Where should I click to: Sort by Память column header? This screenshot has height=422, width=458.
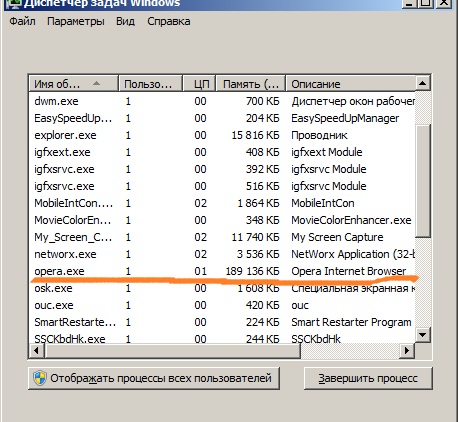click(x=251, y=84)
